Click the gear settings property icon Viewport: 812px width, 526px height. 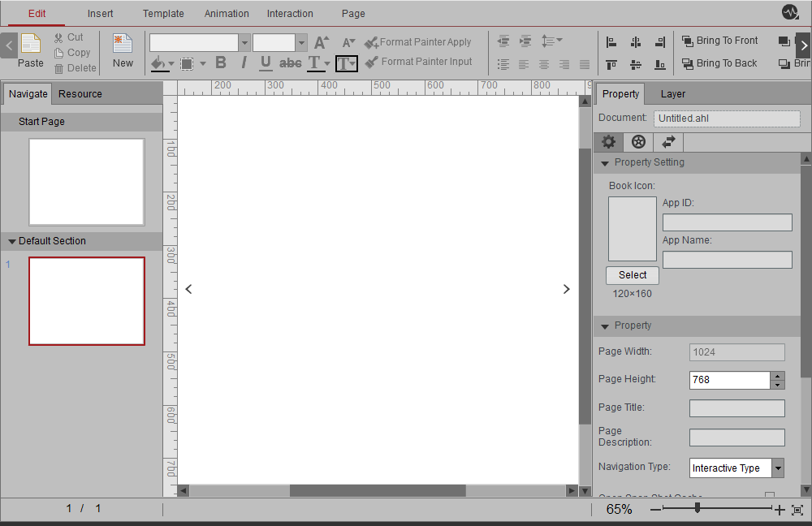(608, 142)
